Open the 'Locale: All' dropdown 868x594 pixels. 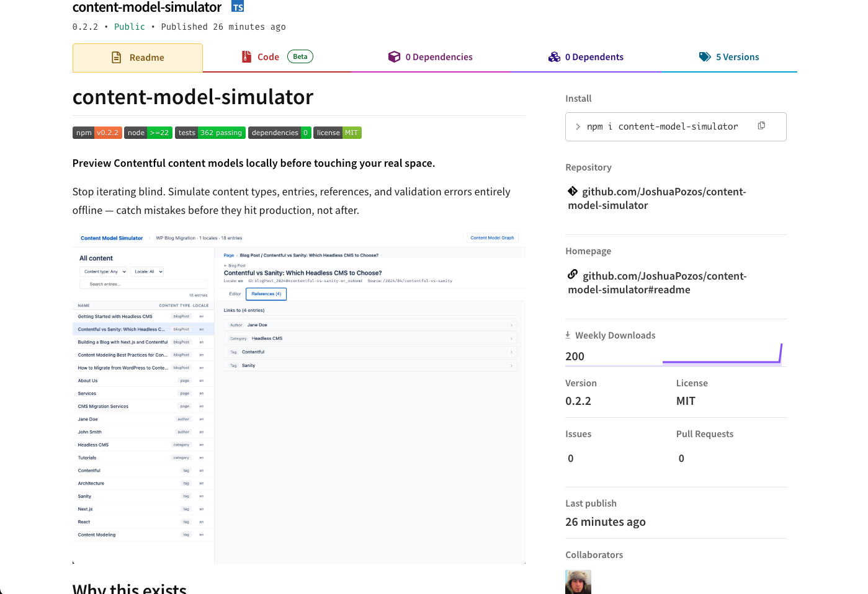(x=147, y=271)
